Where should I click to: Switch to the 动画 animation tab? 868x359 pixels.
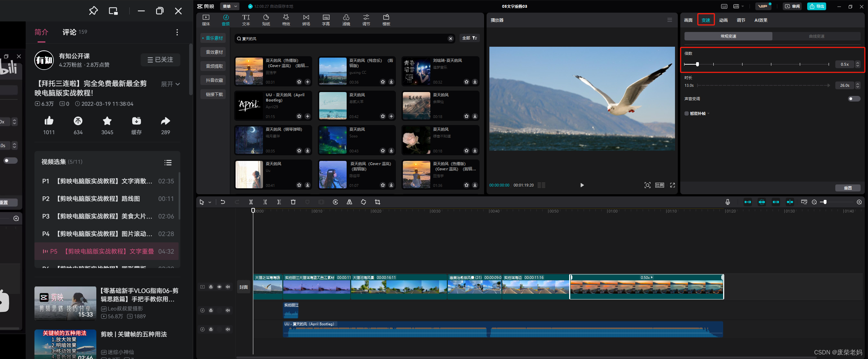pos(724,20)
